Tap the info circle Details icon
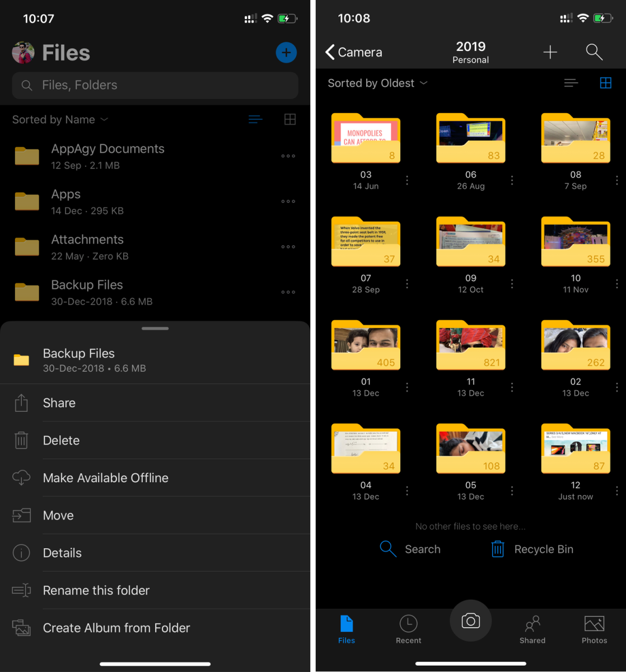The height and width of the screenshot is (672, 626). tap(21, 553)
